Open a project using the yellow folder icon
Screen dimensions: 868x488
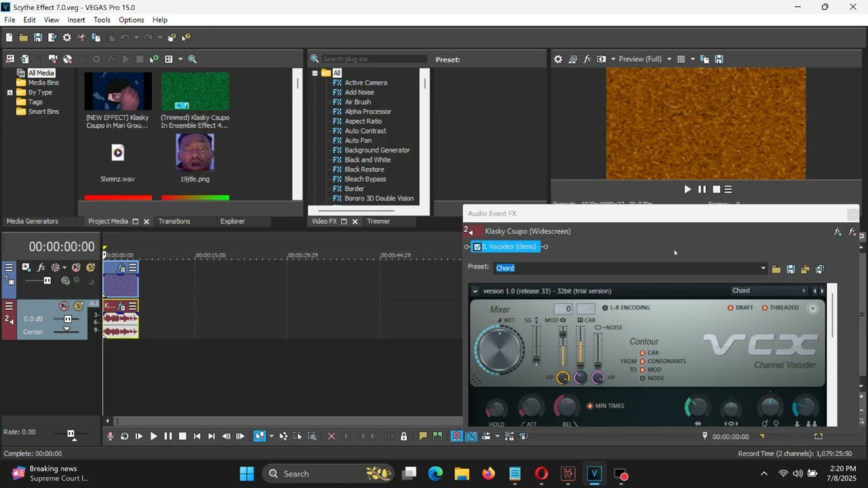(23, 38)
